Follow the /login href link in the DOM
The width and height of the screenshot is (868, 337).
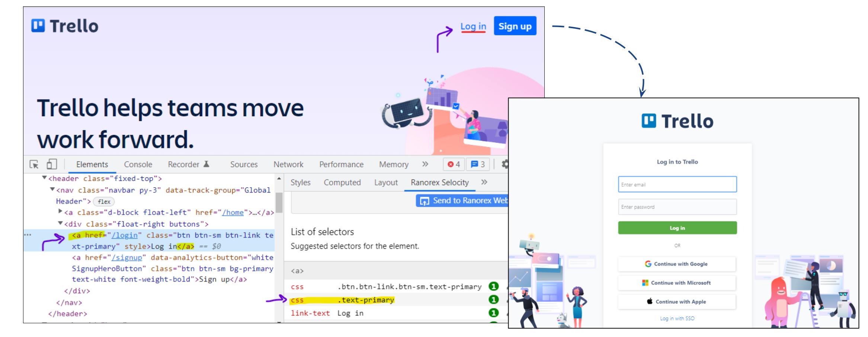[125, 235]
